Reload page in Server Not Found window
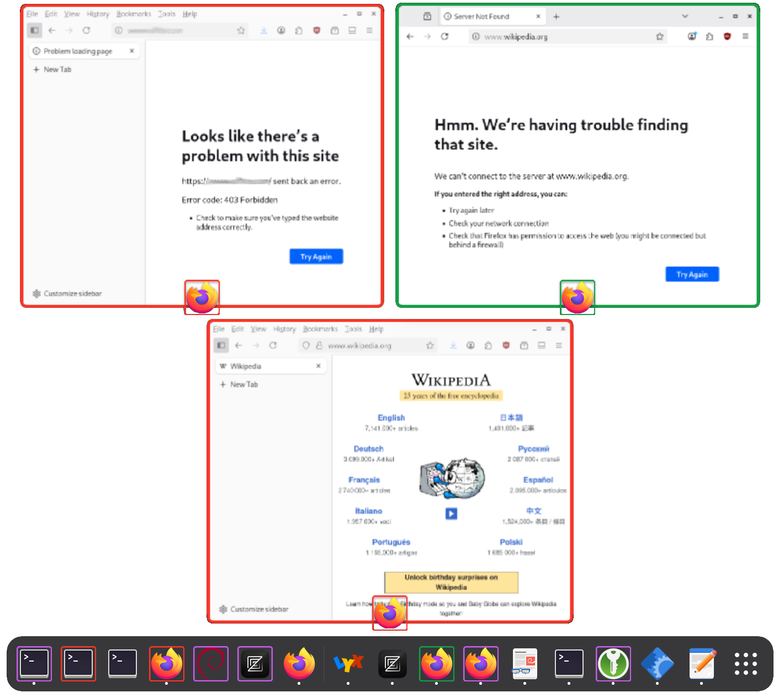784x698 pixels. tap(444, 36)
